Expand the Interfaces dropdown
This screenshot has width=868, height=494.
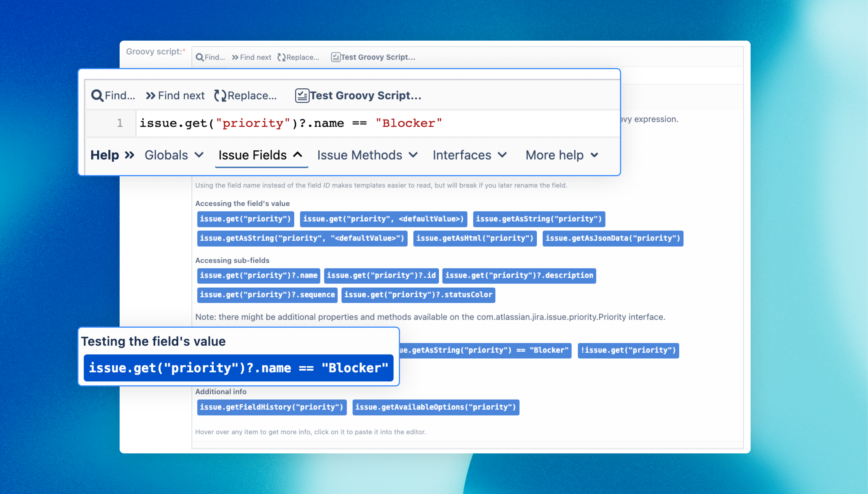point(470,155)
